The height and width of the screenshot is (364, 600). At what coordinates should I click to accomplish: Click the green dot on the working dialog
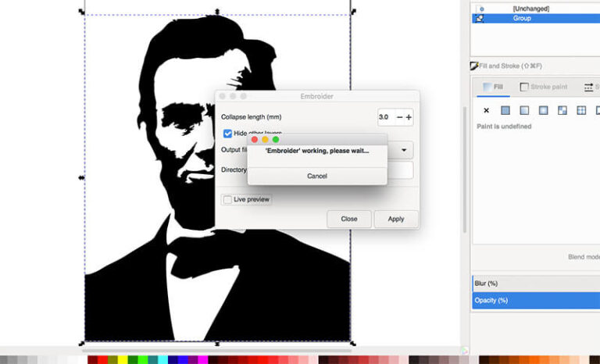point(276,140)
